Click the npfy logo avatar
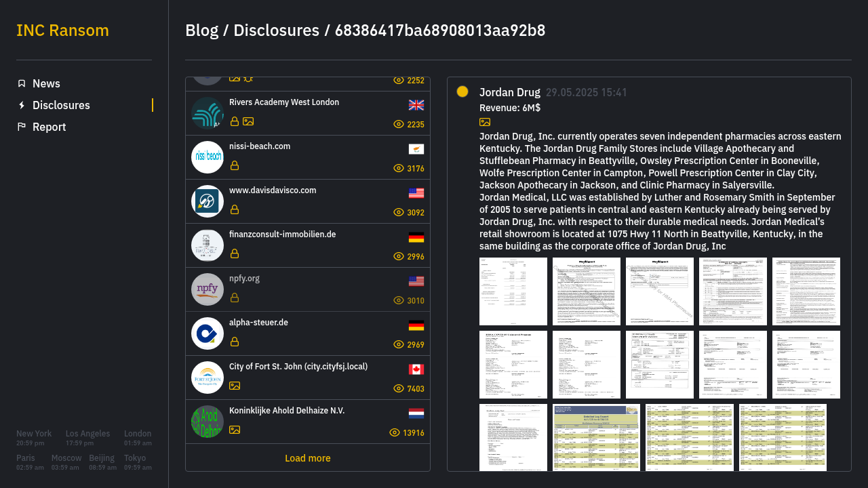Screen dimensions: 868x488 point(208,289)
